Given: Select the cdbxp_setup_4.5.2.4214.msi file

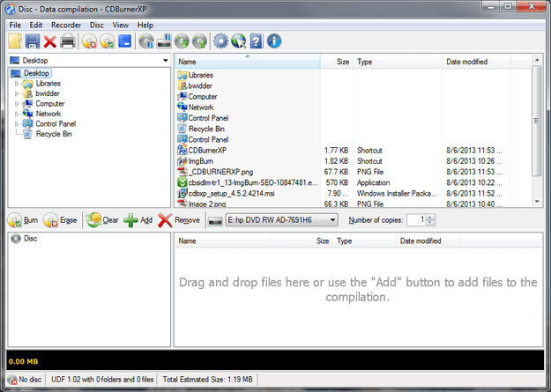Looking at the screenshot, I should point(232,194).
